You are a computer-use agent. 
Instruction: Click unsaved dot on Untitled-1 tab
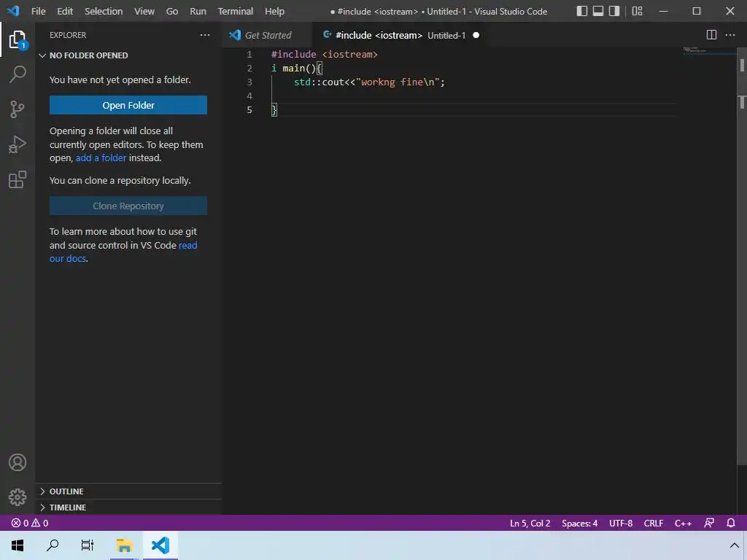pos(476,35)
